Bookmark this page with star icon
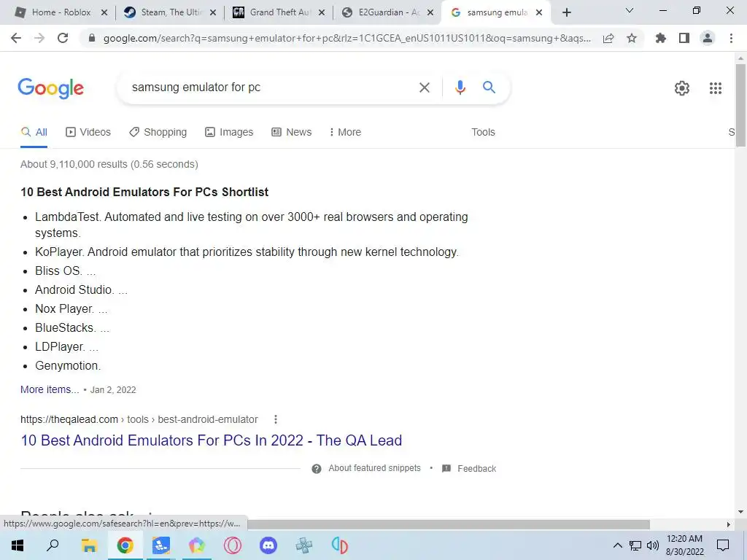 pos(631,38)
